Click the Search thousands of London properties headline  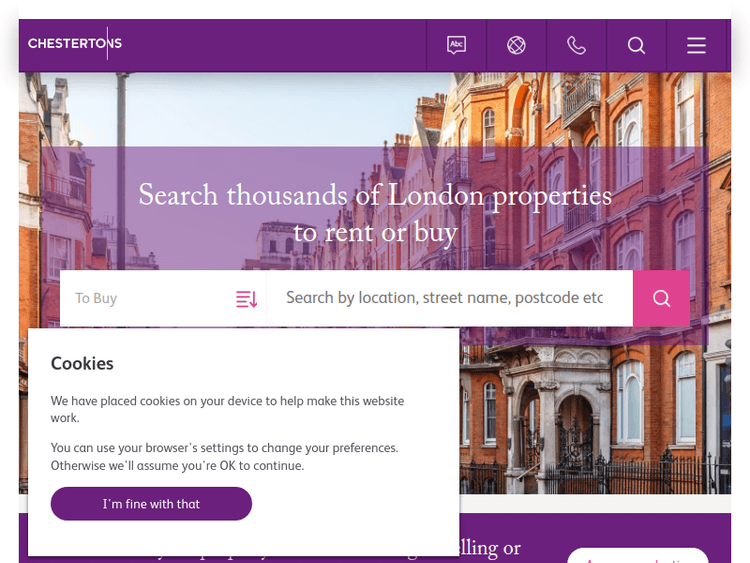tap(375, 195)
